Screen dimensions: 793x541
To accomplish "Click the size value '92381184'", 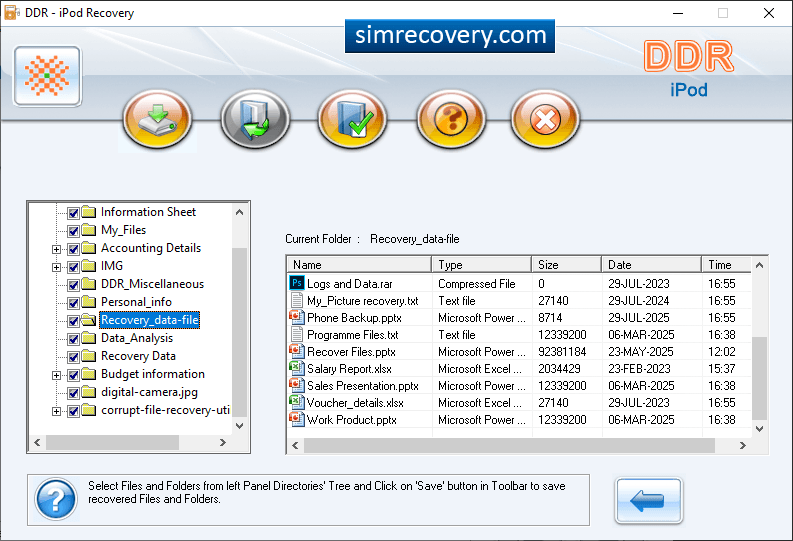I will [x=562, y=351].
